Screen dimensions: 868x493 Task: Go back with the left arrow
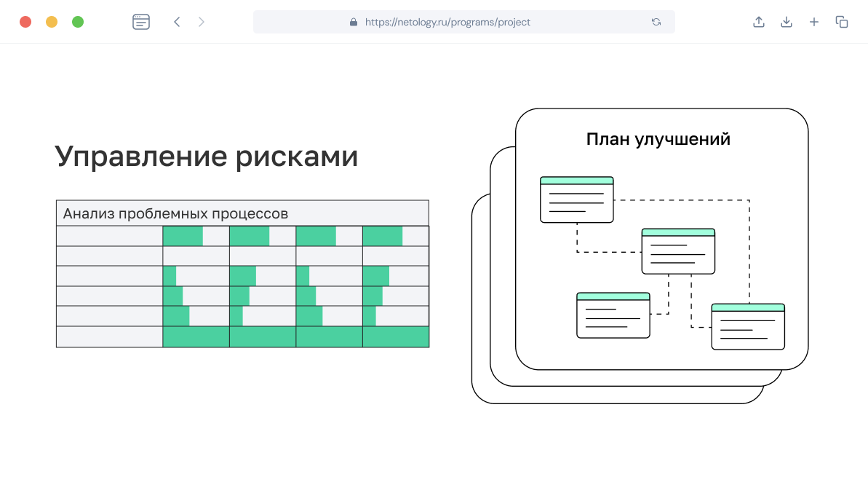[x=177, y=22]
